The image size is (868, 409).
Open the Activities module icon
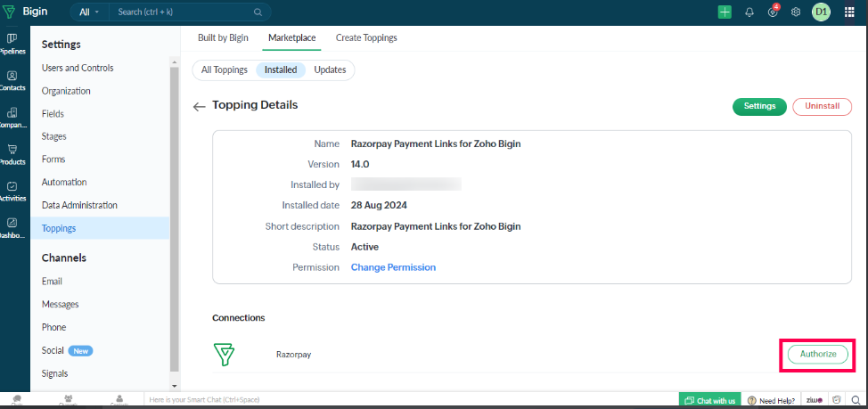coord(12,186)
